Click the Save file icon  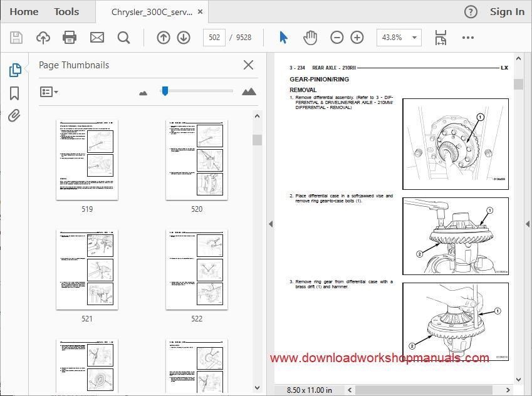coord(16,38)
